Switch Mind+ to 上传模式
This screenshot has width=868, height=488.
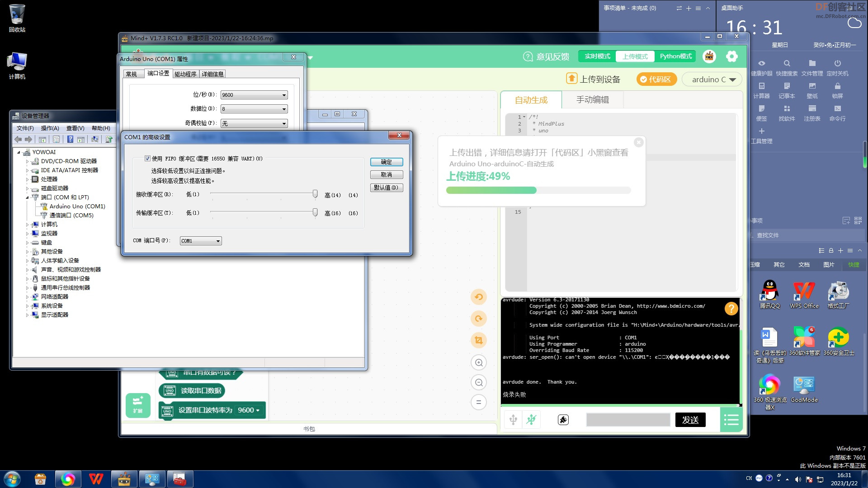[635, 56]
